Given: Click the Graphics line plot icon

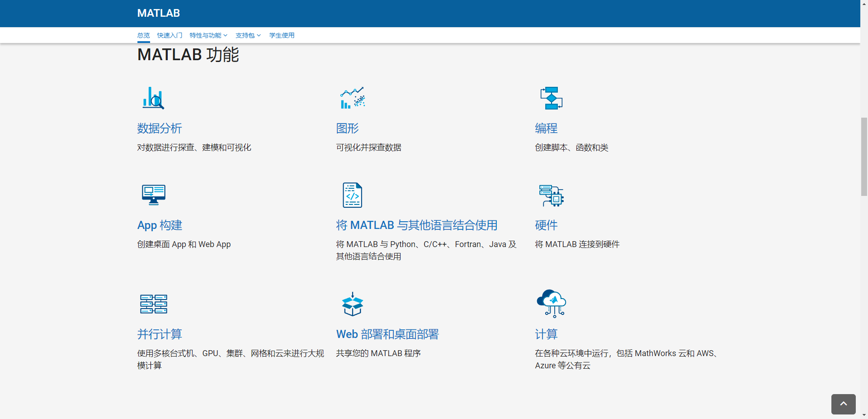Looking at the screenshot, I should coord(352,98).
